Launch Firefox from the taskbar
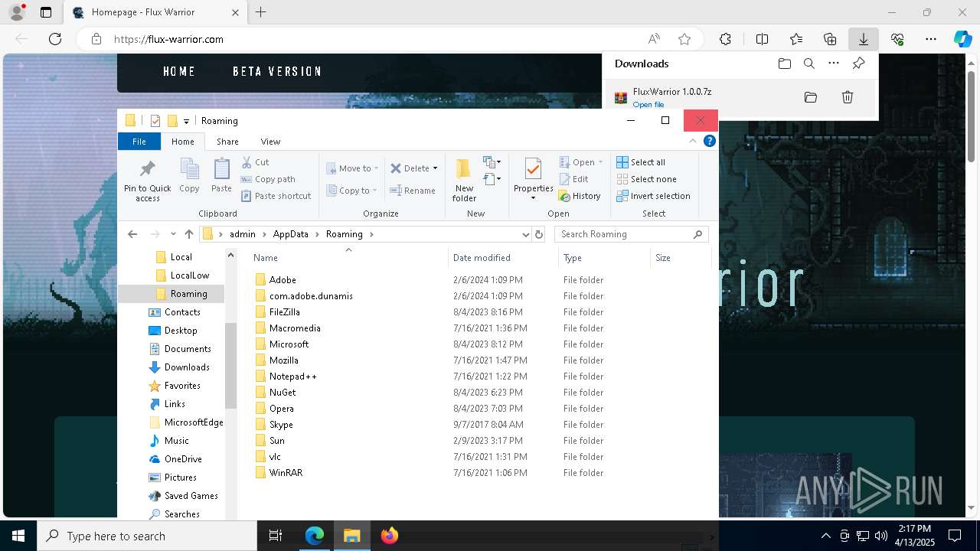This screenshot has height=551, width=980. click(x=389, y=536)
